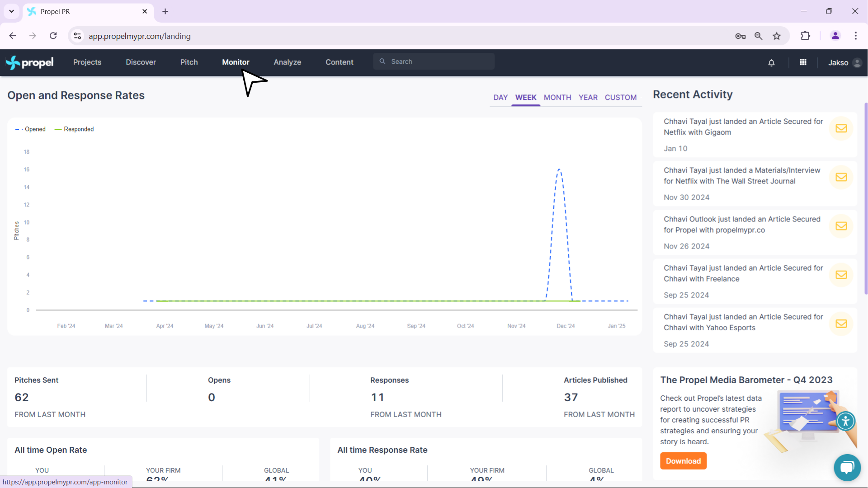Open the apps grid menu

803,62
